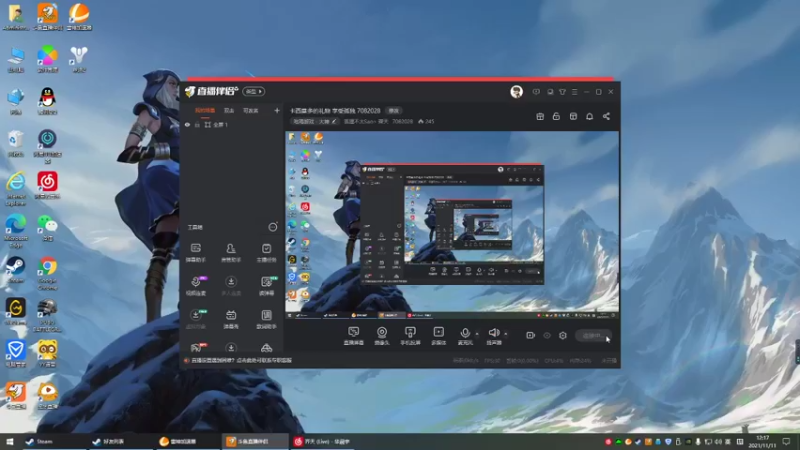Open the toolbox more options circle icon
800x450 pixels.
coord(273,227)
